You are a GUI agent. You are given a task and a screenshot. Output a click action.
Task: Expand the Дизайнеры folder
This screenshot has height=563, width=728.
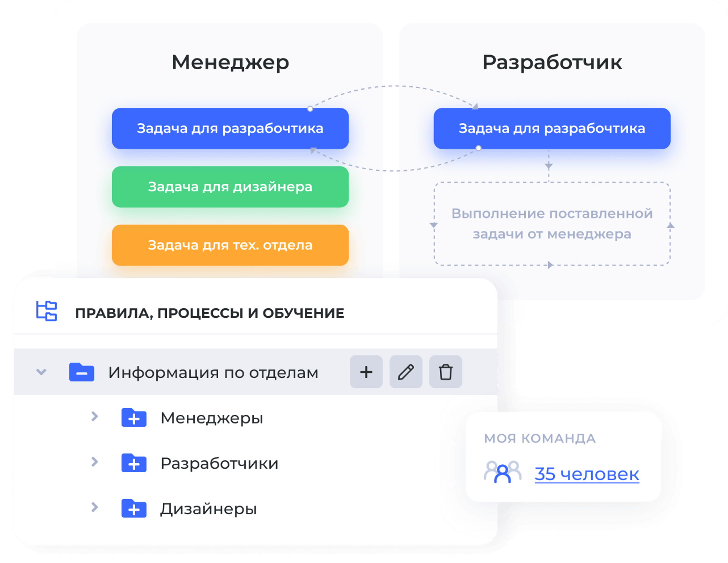tap(94, 508)
